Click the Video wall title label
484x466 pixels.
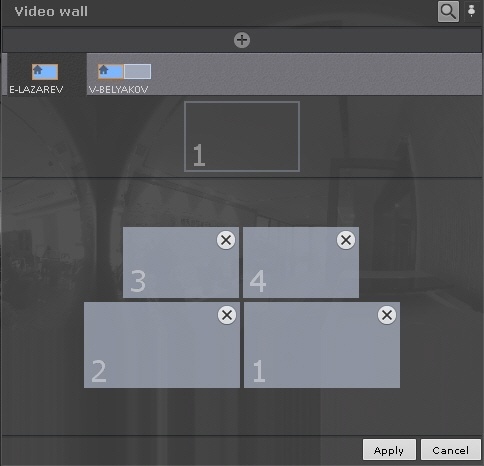point(51,12)
